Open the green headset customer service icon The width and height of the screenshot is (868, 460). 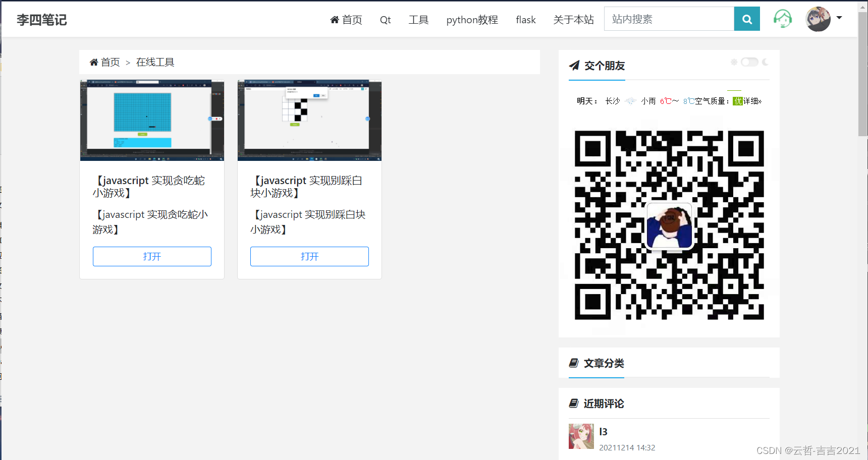tap(783, 19)
